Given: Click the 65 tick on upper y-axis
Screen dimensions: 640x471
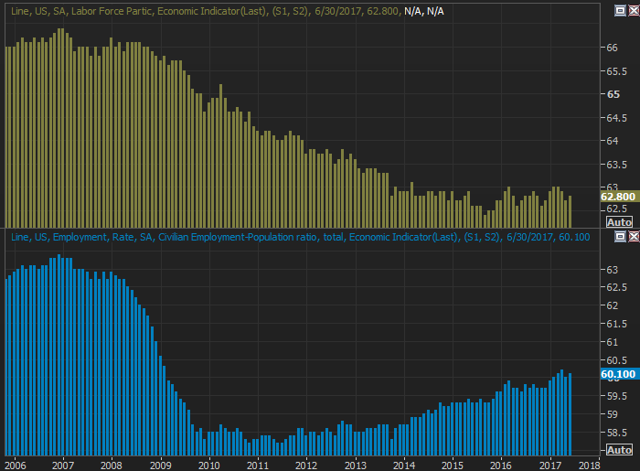Looking at the screenshot, I should (613, 94).
